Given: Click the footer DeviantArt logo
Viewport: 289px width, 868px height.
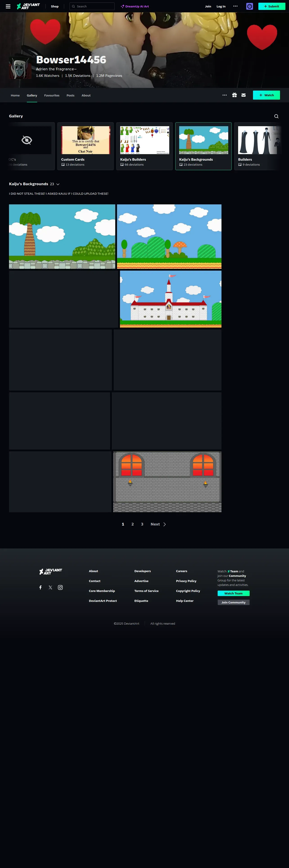Looking at the screenshot, I should pyautogui.click(x=50, y=571).
